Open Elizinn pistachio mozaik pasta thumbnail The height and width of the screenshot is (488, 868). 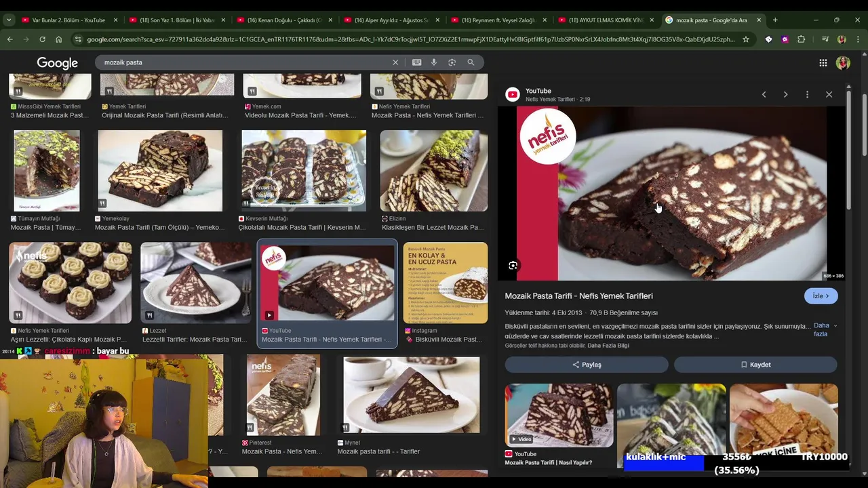pyautogui.click(x=434, y=171)
